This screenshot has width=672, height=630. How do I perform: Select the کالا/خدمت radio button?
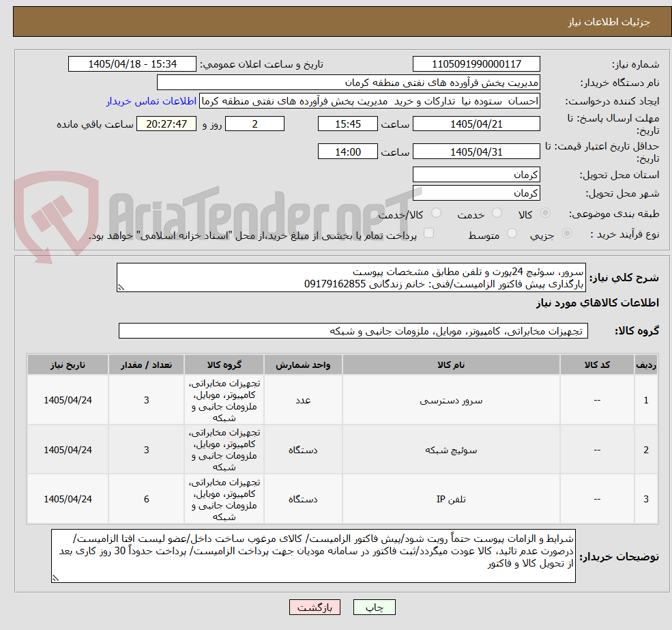coord(436,213)
